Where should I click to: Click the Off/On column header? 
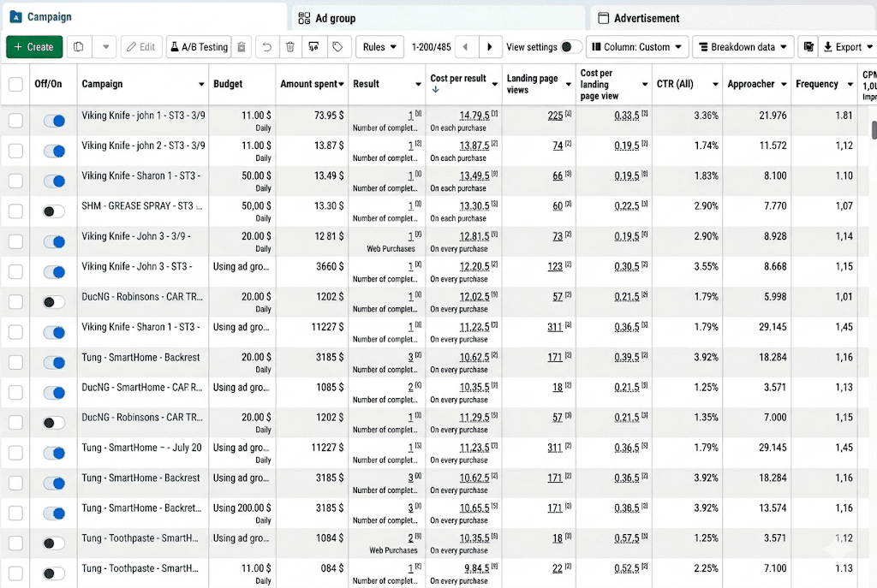click(48, 84)
